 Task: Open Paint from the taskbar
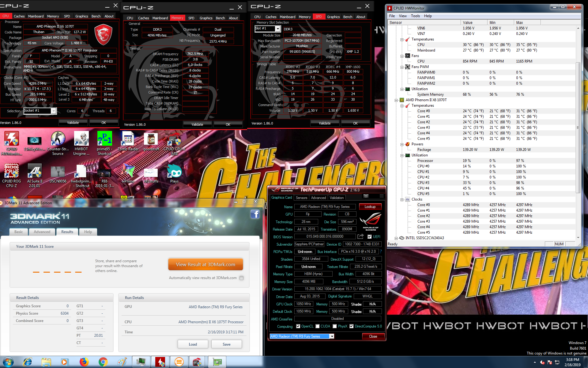122,362
